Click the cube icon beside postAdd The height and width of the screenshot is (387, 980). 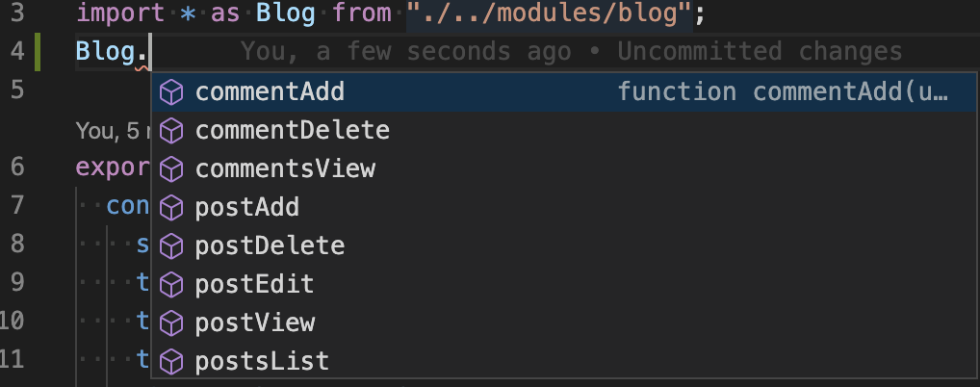coord(171,208)
